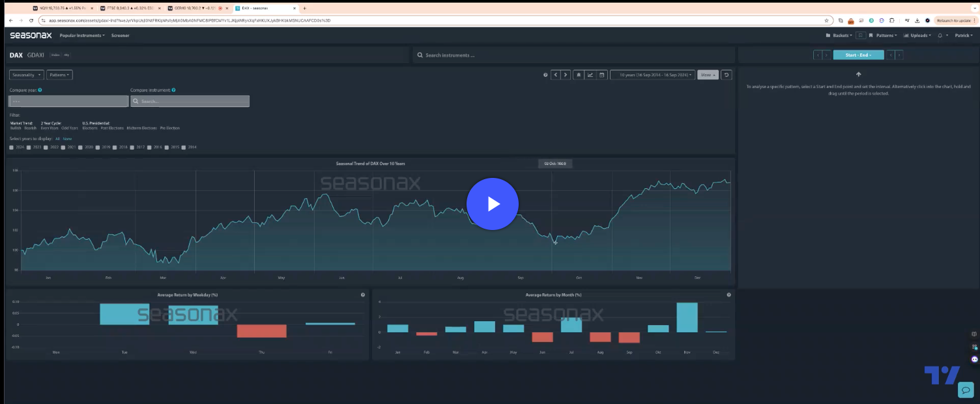Click the Average Return by Month help icon
The height and width of the screenshot is (404, 980).
pos(728,295)
